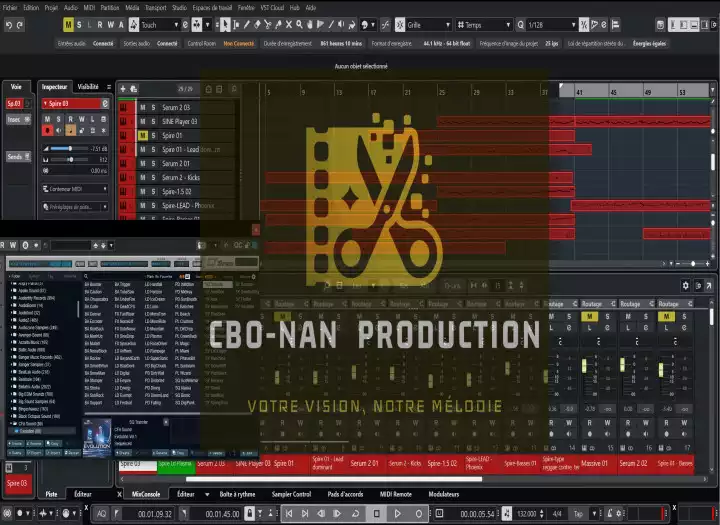The height and width of the screenshot is (525, 720).
Task: Start recording in transport bar
Action: click(419, 514)
